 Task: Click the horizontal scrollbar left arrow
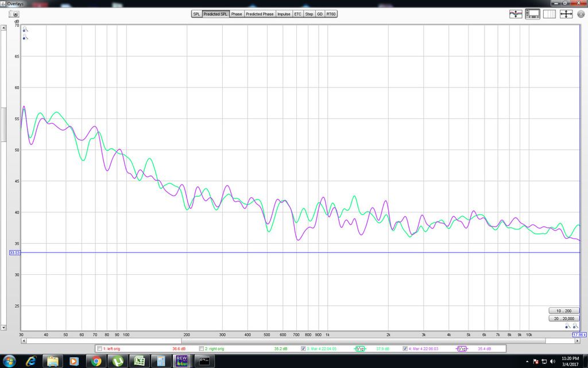pyautogui.click(x=24, y=341)
